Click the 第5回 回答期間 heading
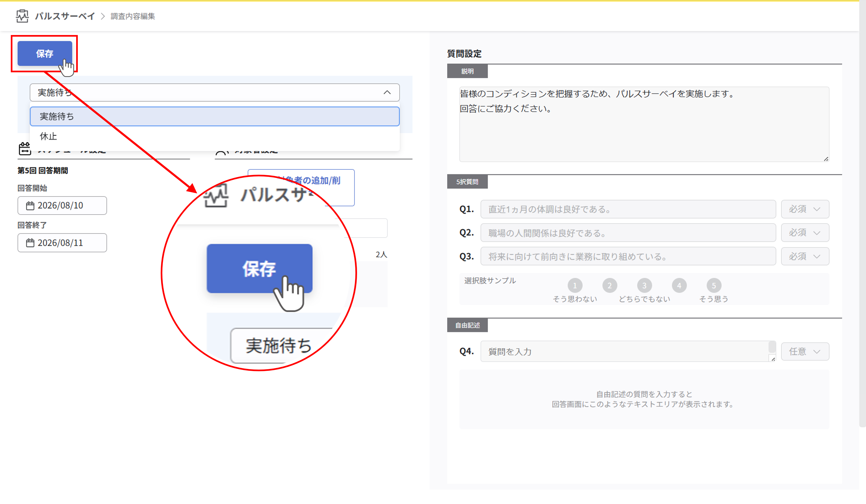Screen dimensions: 866x504 pos(43,170)
